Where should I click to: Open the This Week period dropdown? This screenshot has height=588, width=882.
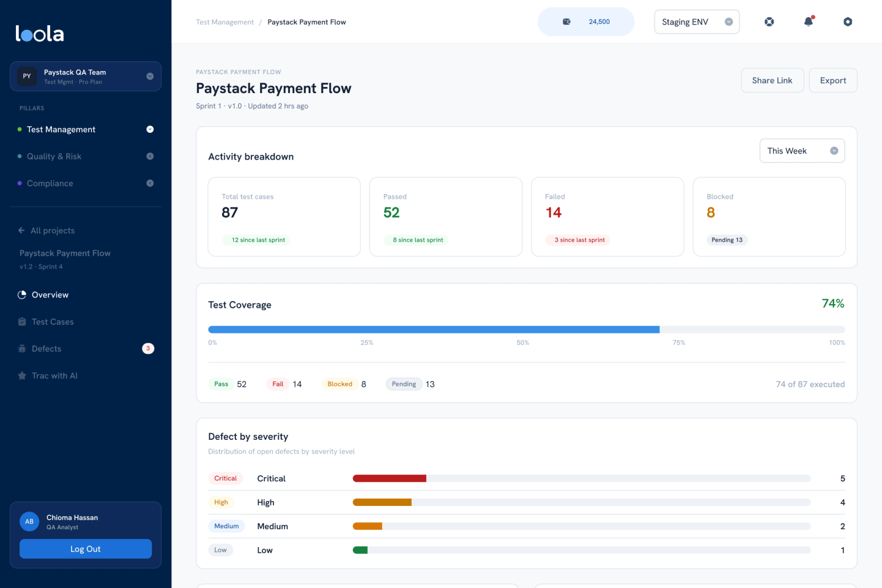tap(802, 151)
